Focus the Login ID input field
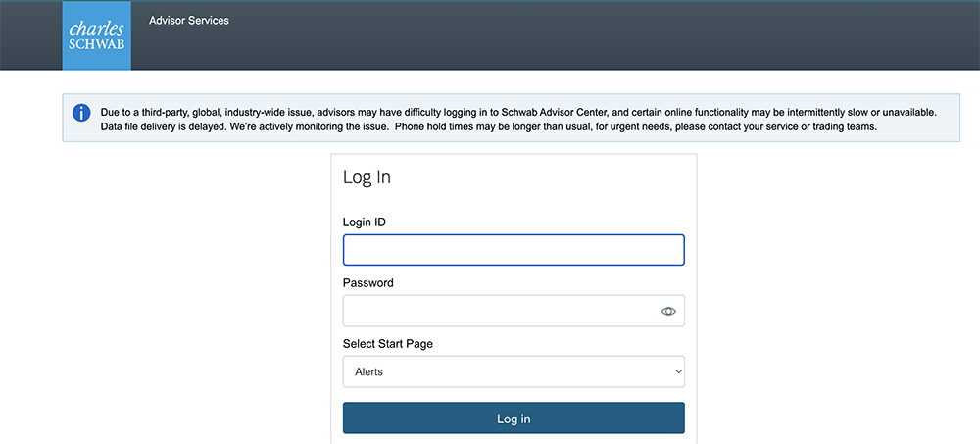Image resolution: width=980 pixels, height=444 pixels. [514, 250]
